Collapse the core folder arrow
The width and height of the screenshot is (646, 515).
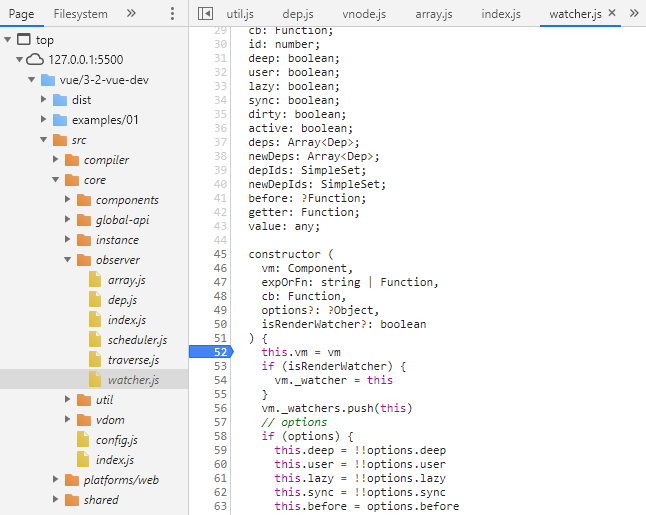click(55, 180)
